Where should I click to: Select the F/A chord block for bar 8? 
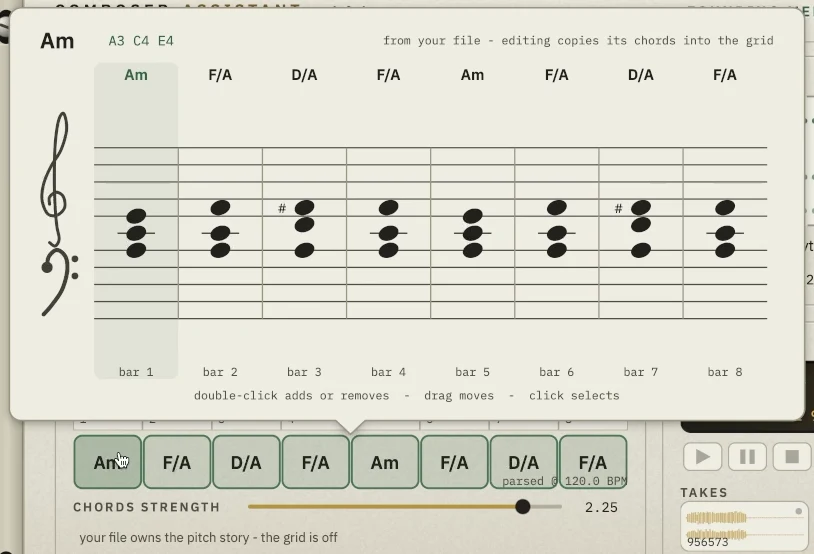point(593,462)
